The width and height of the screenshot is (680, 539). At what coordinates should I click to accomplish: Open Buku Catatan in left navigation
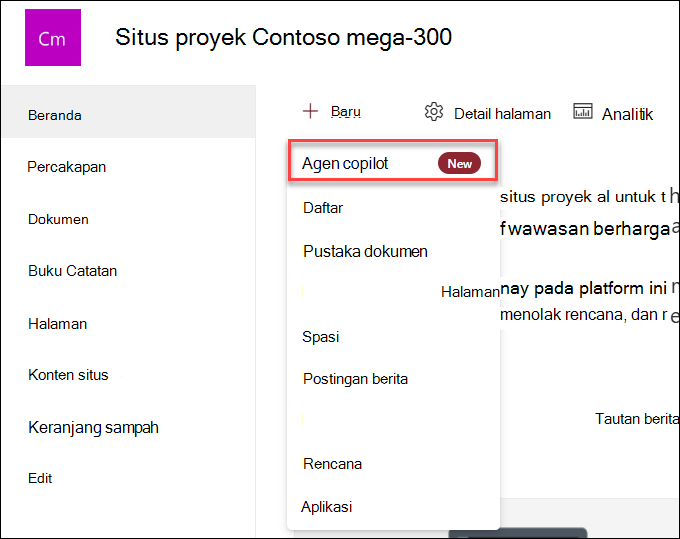[x=72, y=271]
